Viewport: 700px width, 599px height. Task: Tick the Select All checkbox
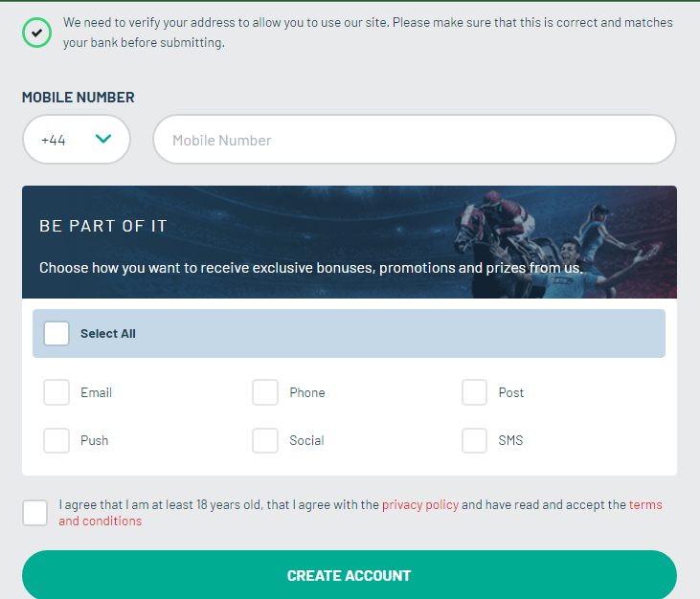tap(56, 334)
